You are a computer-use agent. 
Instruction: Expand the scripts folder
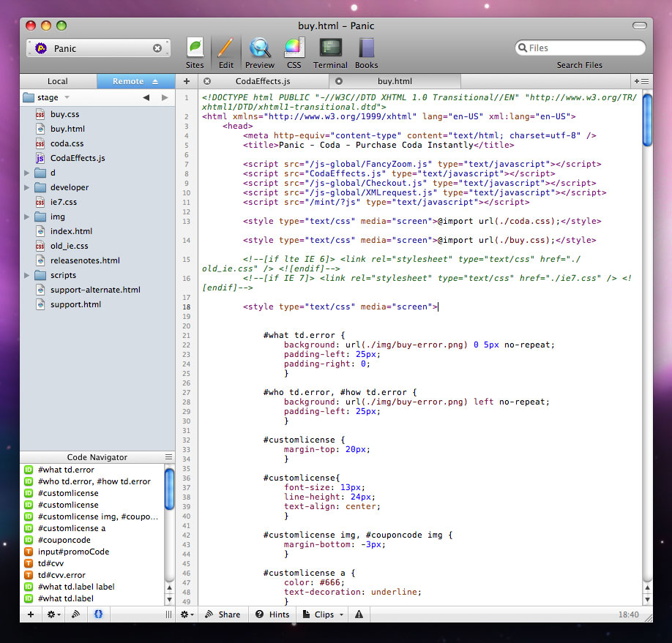(x=26, y=276)
